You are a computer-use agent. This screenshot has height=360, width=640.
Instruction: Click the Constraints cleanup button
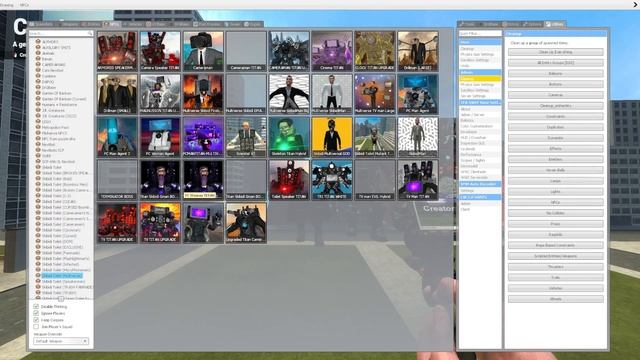[556, 116]
